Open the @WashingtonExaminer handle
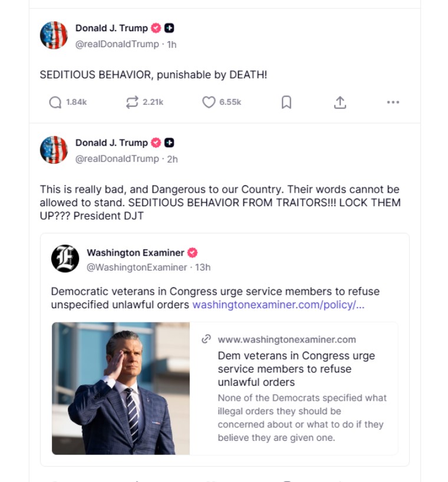This screenshot has width=448, height=482. (x=137, y=267)
